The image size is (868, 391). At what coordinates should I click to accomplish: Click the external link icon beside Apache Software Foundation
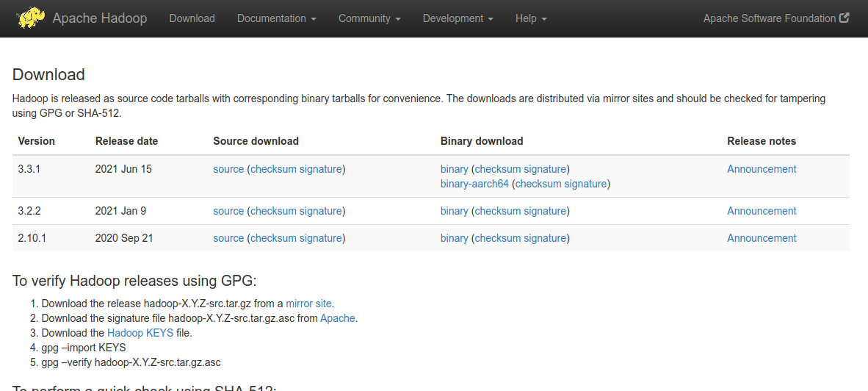845,18
